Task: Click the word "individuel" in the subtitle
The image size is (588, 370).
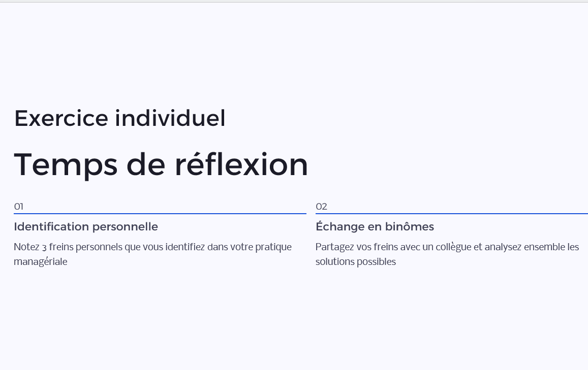Action: click(x=170, y=118)
